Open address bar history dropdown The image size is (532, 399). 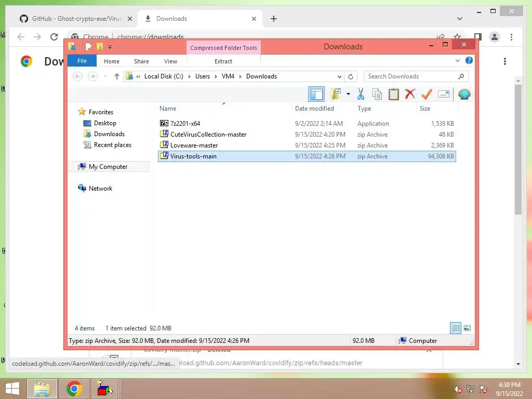(339, 77)
